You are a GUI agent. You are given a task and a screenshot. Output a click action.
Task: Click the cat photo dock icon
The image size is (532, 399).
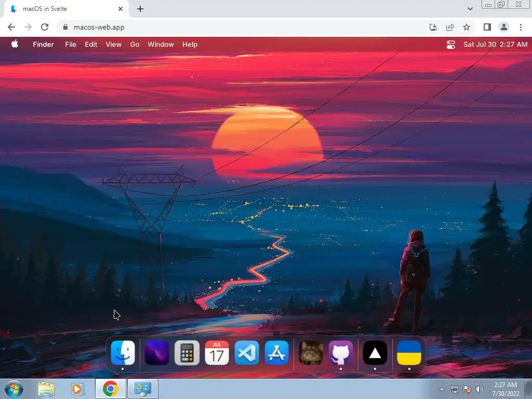pyautogui.click(x=311, y=353)
